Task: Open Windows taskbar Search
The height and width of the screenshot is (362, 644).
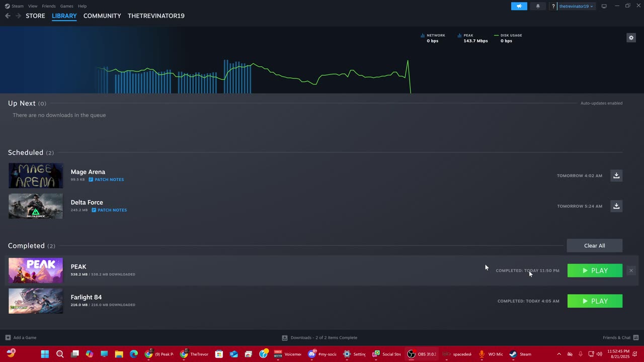Action: [60, 354]
